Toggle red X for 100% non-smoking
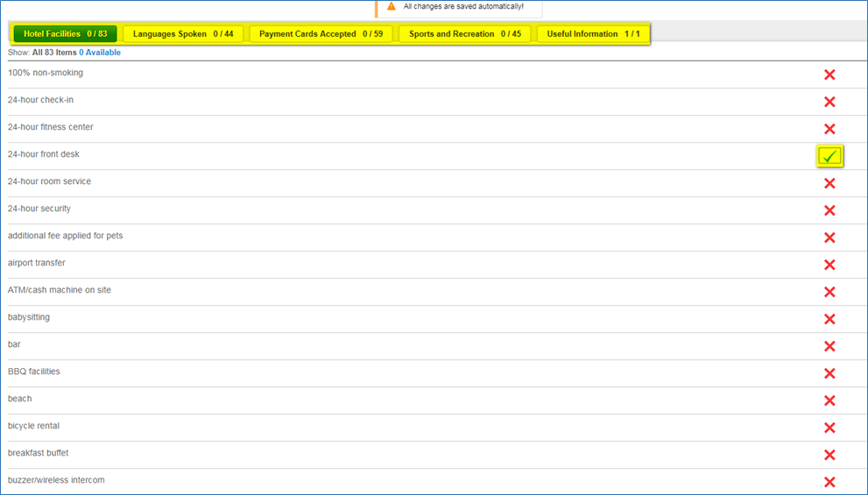Screen dimensions: 868x495 pyautogui.click(x=829, y=74)
